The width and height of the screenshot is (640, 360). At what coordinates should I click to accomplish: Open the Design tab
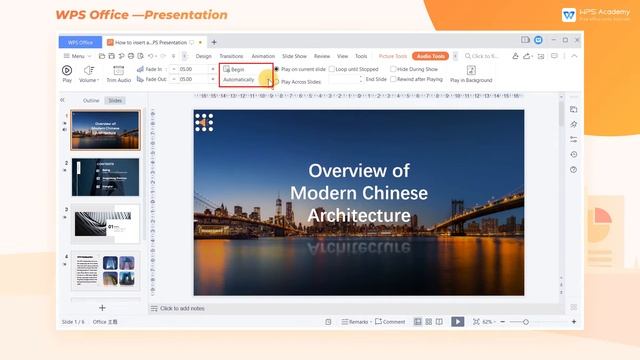pyautogui.click(x=203, y=56)
